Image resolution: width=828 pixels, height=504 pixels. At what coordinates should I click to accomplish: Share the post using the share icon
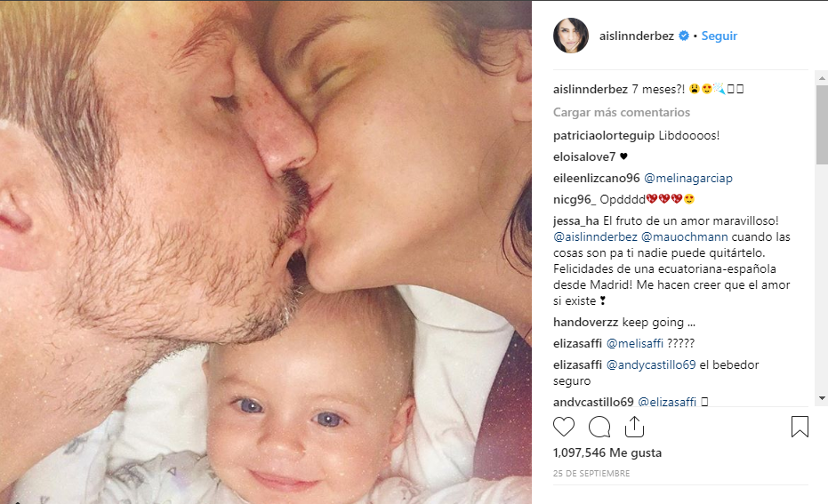(634, 427)
